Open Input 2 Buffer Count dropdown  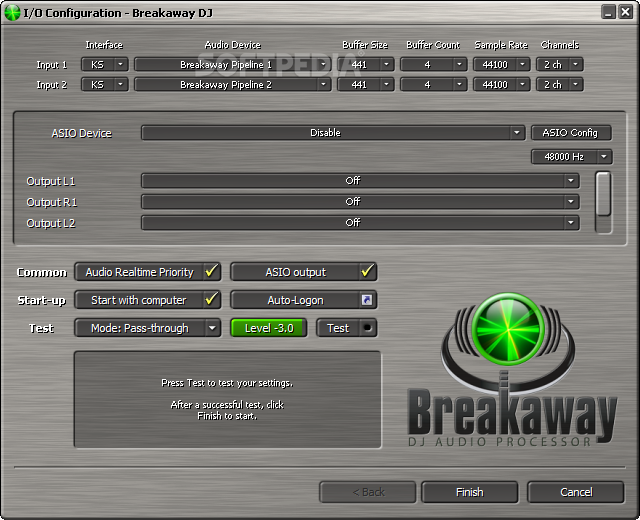433,84
